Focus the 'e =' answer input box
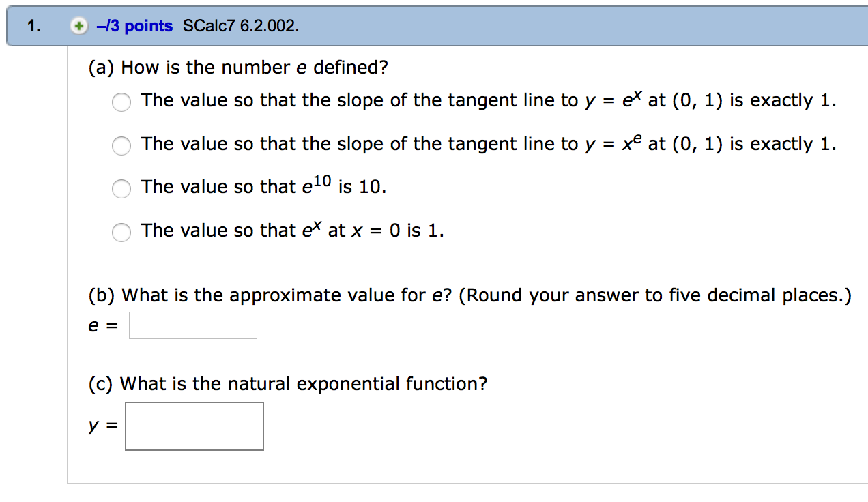 pos(193,325)
